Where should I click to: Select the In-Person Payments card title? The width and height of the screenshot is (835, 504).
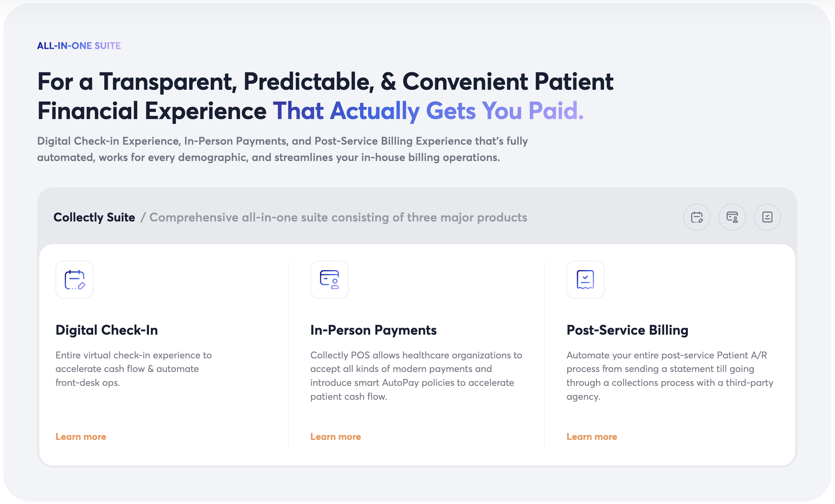click(373, 330)
